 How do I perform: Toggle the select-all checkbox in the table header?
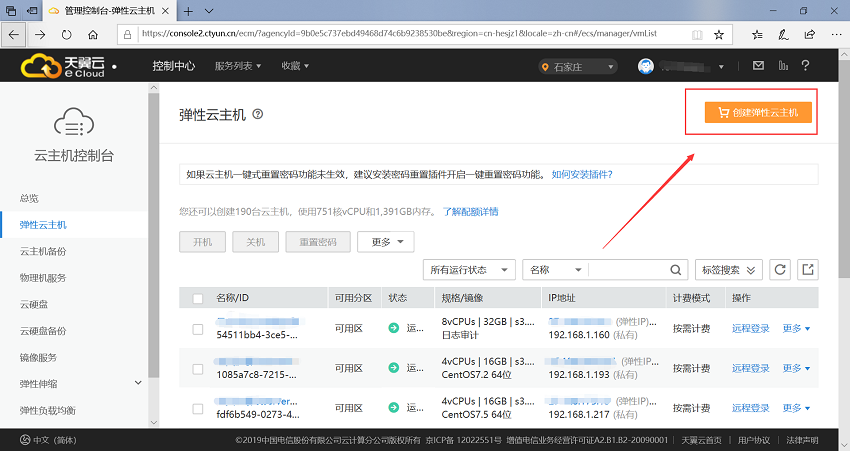pos(197,298)
